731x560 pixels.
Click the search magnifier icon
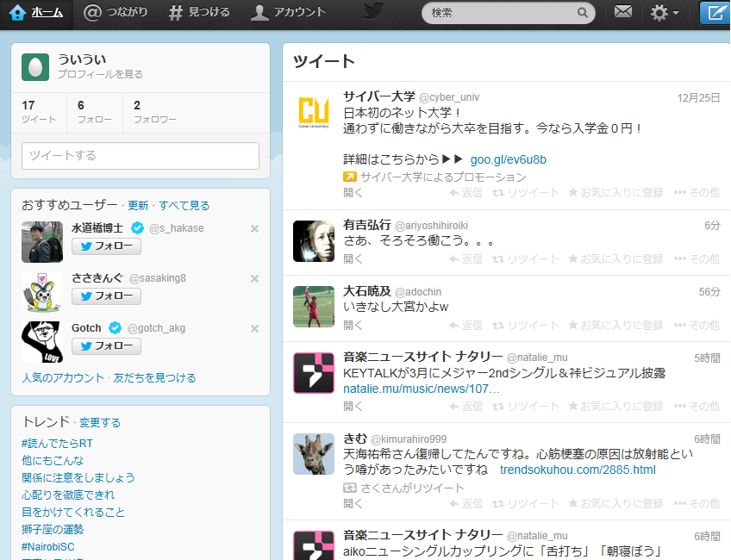pos(582,13)
